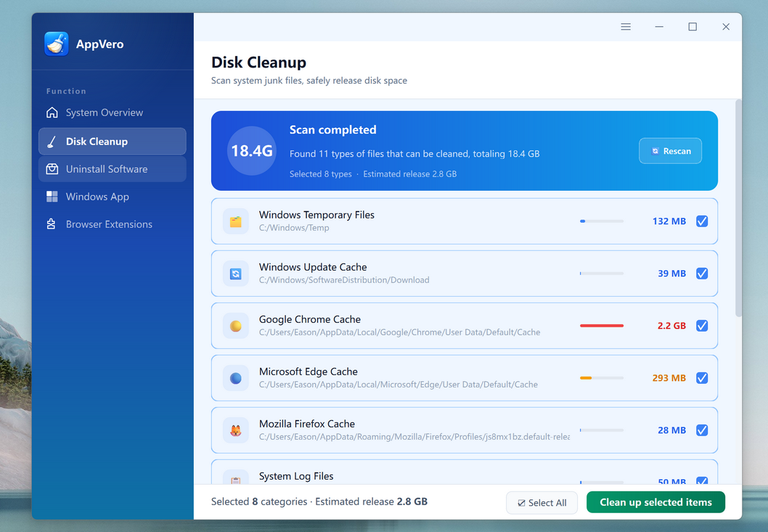Click the Disk Cleanup page heading

(258, 62)
